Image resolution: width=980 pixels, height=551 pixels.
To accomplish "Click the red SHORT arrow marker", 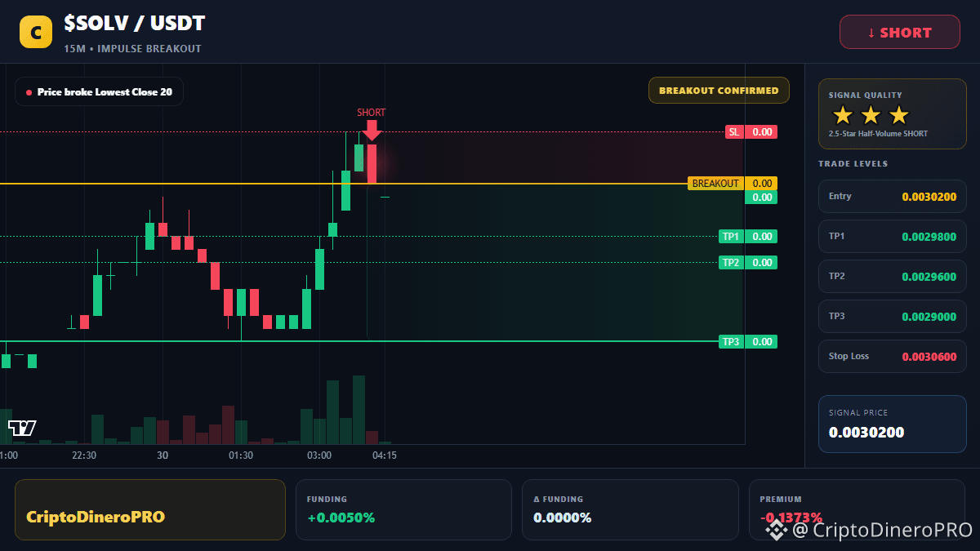I will pos(372,129).
